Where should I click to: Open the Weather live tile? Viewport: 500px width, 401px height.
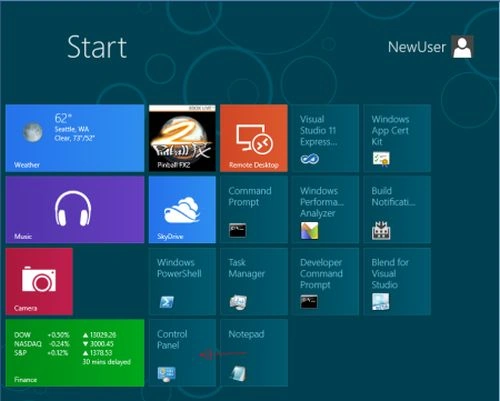[x=75, y=138]
